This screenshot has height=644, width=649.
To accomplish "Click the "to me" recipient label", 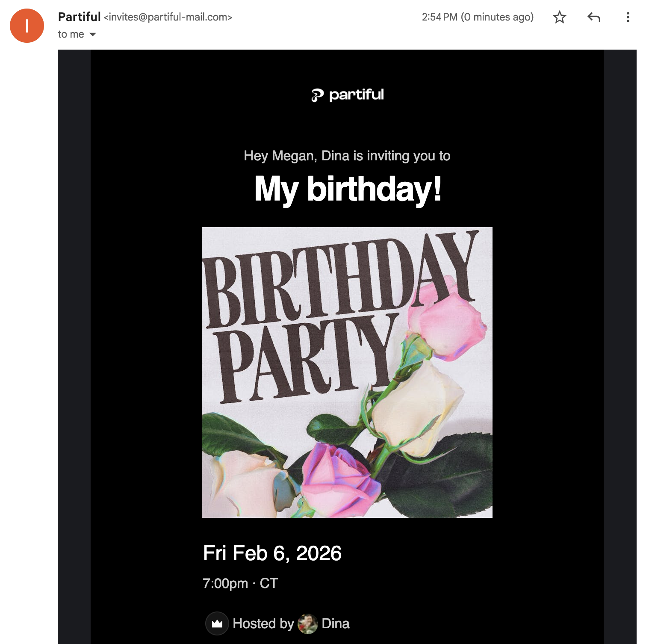I will tap(71, 34).
